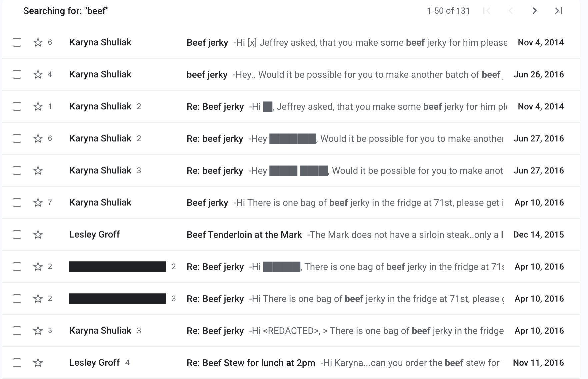Star the Nov 4, 2014 Beef jerky email
Screen dimensions: 588x379
[38, 42]
